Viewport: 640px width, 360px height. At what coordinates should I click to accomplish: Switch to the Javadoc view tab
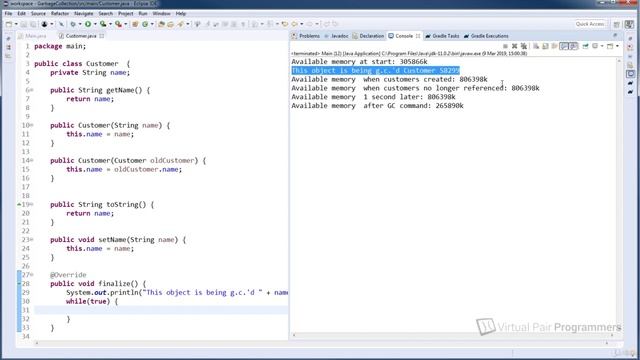click(x=337, y=36)
